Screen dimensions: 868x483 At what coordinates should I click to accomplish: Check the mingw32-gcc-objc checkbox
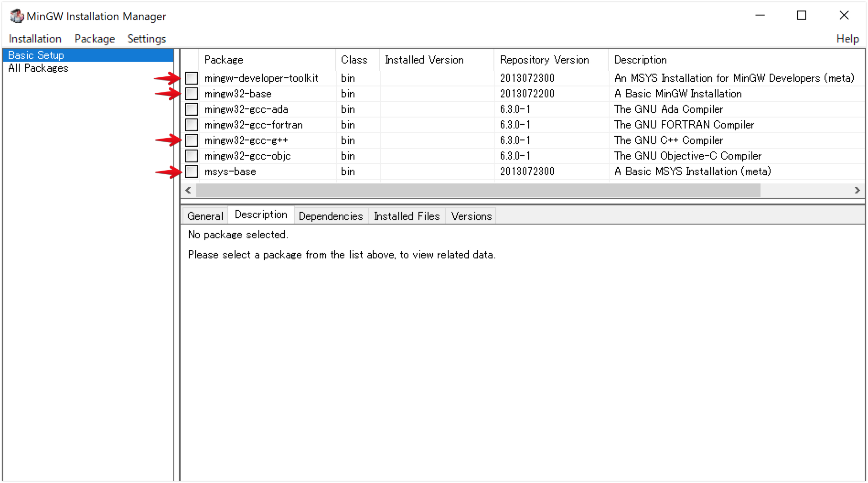click(x=192, y=156)
